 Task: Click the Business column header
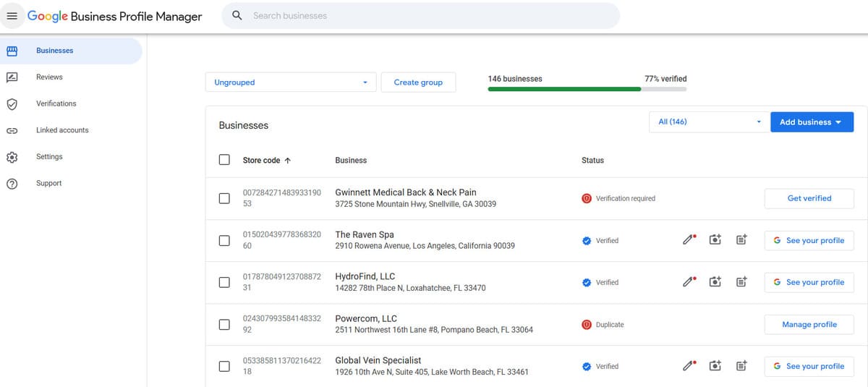click(x=351, y=161)
